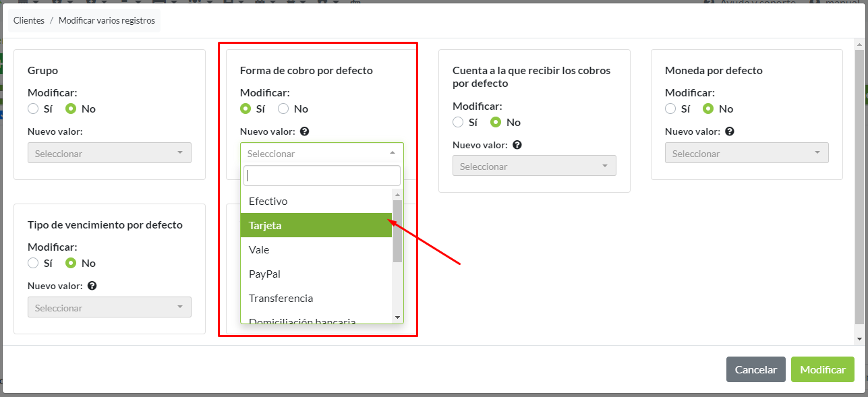Click help icon beside Cuenta Nuevo valor label
The image size is (868, 397).
pos(517,145)
